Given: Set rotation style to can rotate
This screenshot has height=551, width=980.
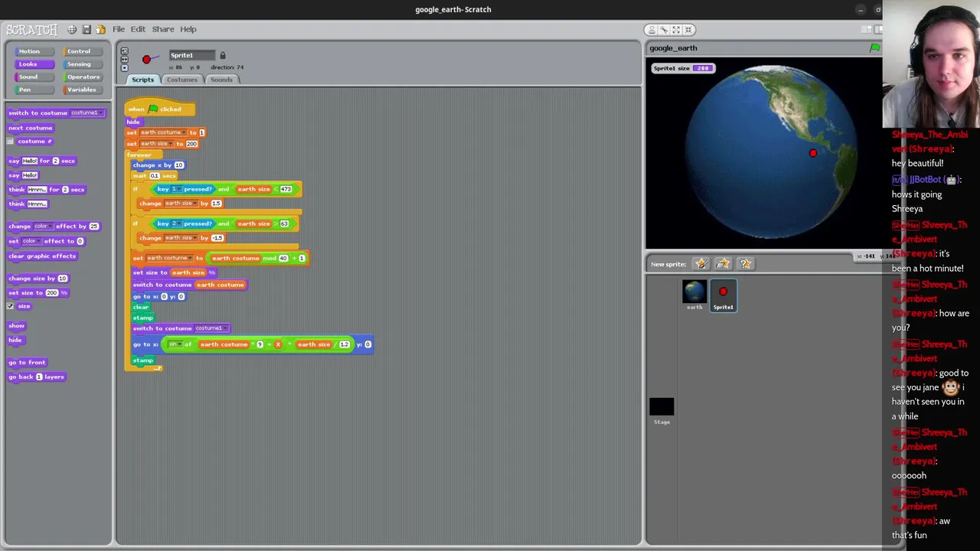Looking at the screenshot, I should (124, 51).
